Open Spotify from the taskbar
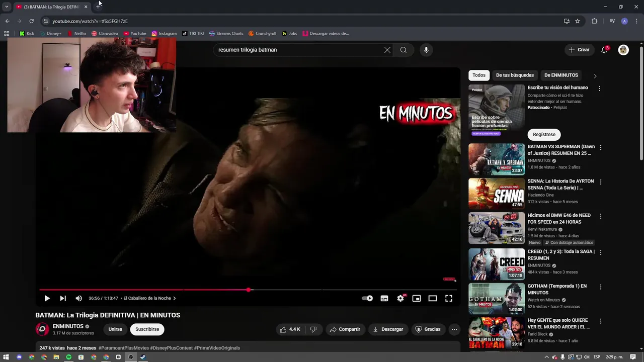 click(69, 357)
